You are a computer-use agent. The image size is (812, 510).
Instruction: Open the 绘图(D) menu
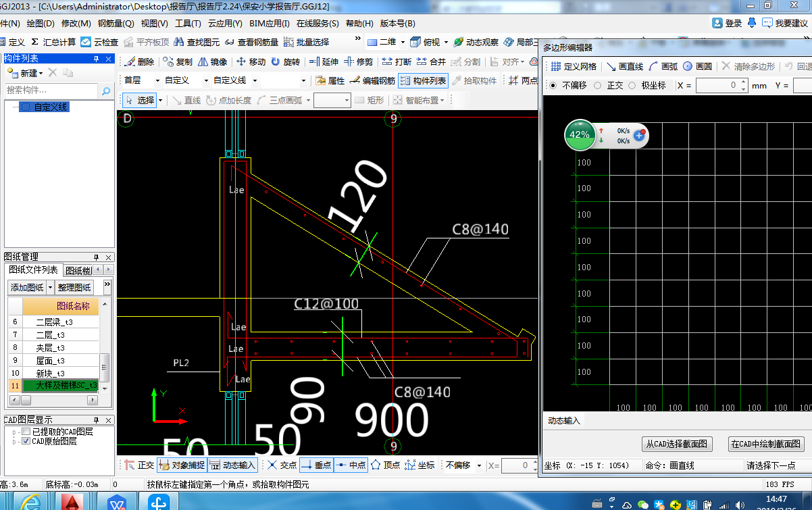[41, 23]
